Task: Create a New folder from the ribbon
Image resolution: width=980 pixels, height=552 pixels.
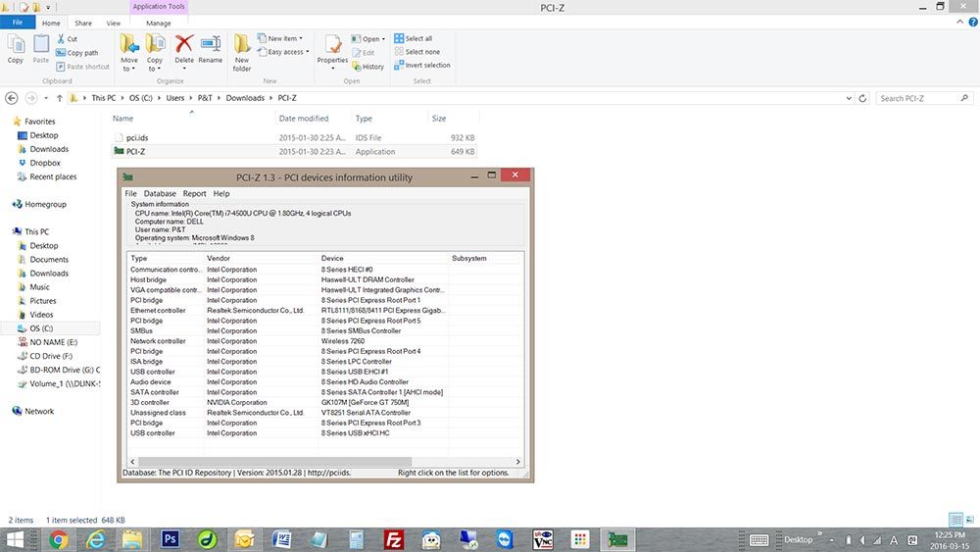Action: point(242,53)
